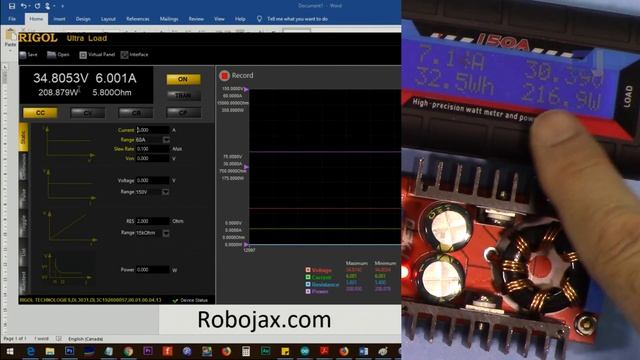Open the resistance Range 15kOhm dropdown
Image resolution: width=640 pixels, height=360 pixels.
(x=166, y=233)
